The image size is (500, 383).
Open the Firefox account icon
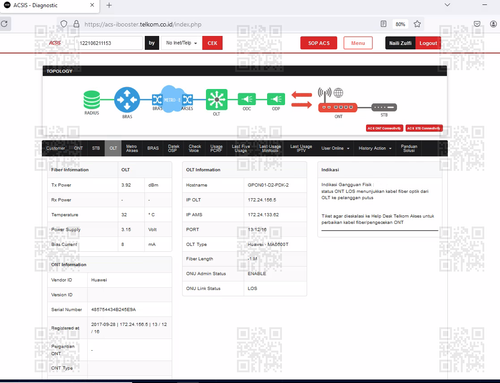pos(493,24)
